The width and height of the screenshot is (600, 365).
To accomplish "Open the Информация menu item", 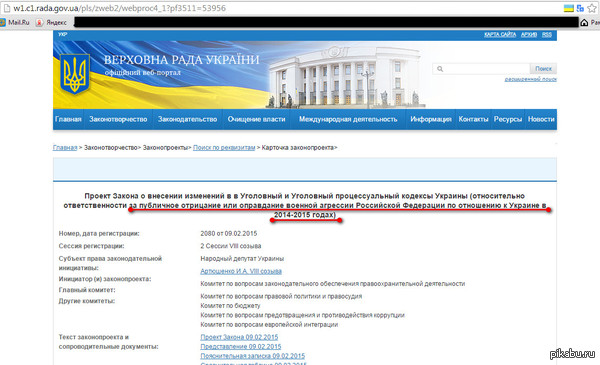I will tap(431, 119).
